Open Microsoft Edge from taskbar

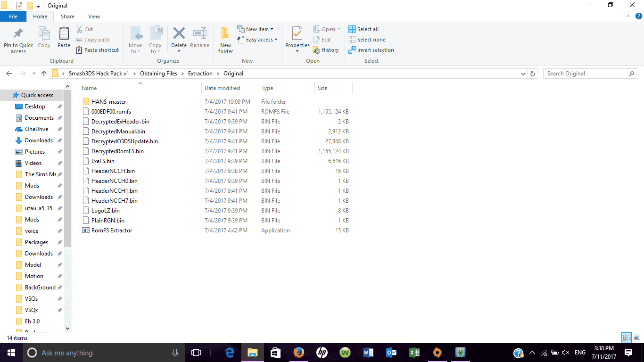click(x=230, y=353)
